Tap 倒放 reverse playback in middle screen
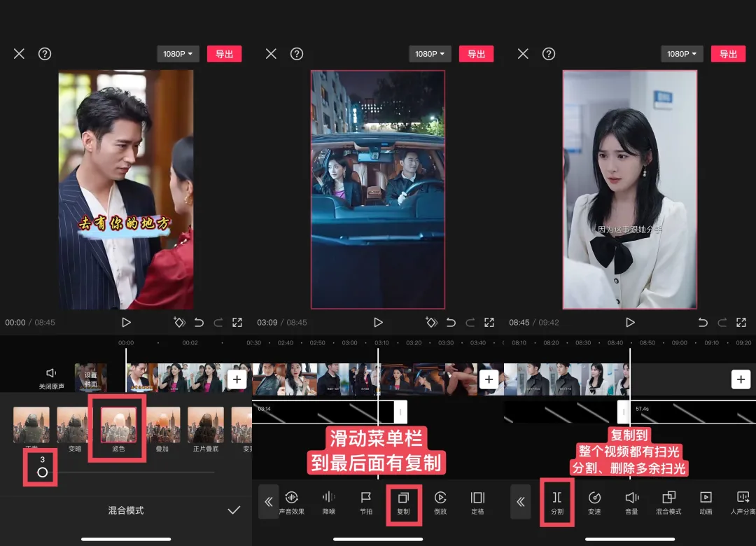This screenshot has width=756, height=546. 440,503
